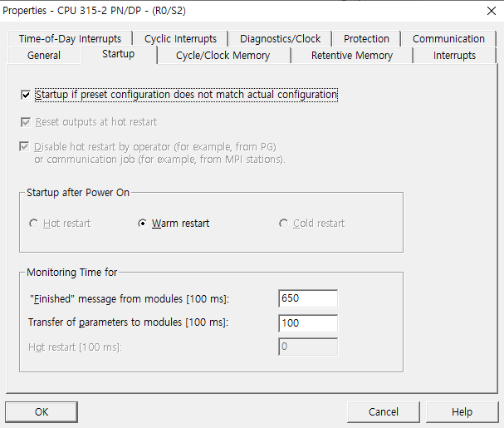Click "Finished" message from modules label
Screen dimensions: 504x428
(x=130, y=299)
